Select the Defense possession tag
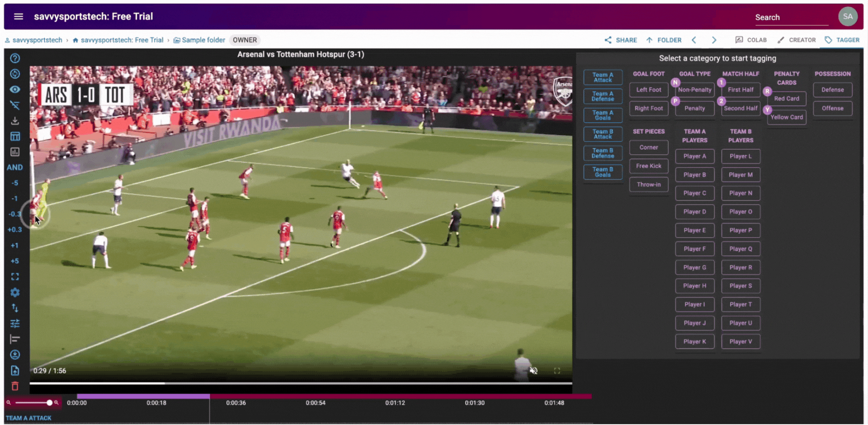 point(833,90)
